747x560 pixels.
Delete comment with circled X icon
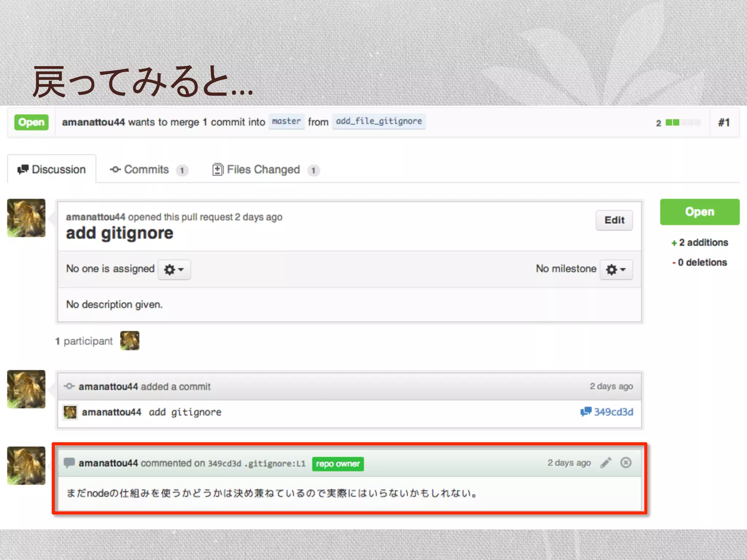point(626,463)
